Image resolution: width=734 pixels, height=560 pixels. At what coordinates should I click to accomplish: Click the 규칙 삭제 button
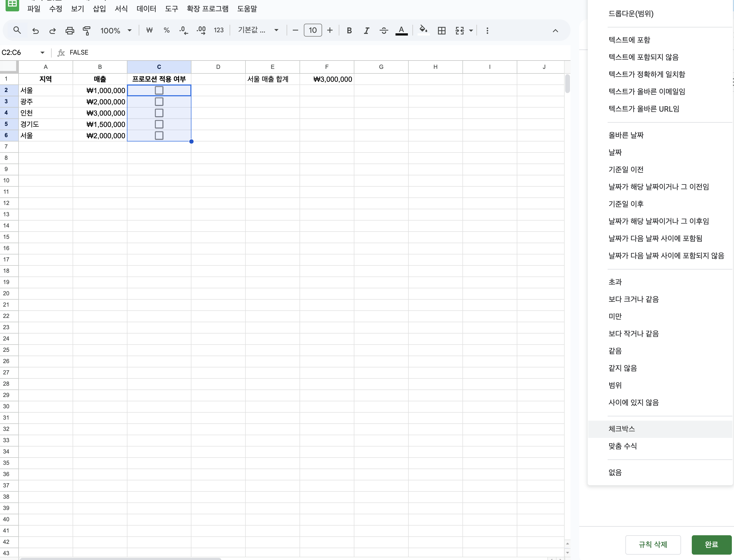click(x=653, y=544)
